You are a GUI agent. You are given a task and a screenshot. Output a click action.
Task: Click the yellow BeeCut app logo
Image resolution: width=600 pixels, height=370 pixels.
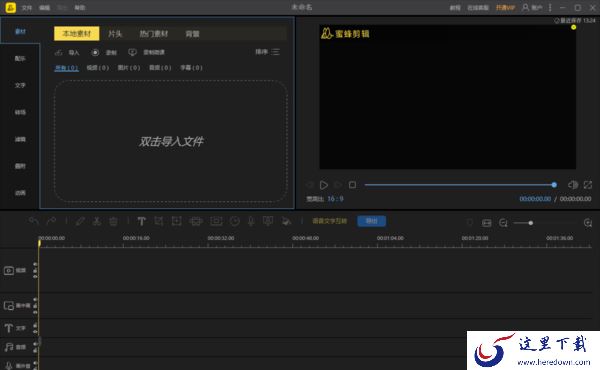[x=10, y=7]
